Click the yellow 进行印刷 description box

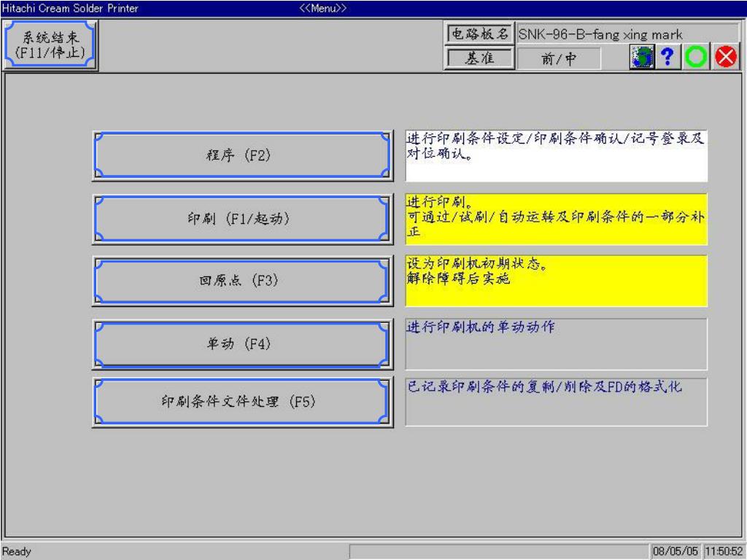point(556,219)
